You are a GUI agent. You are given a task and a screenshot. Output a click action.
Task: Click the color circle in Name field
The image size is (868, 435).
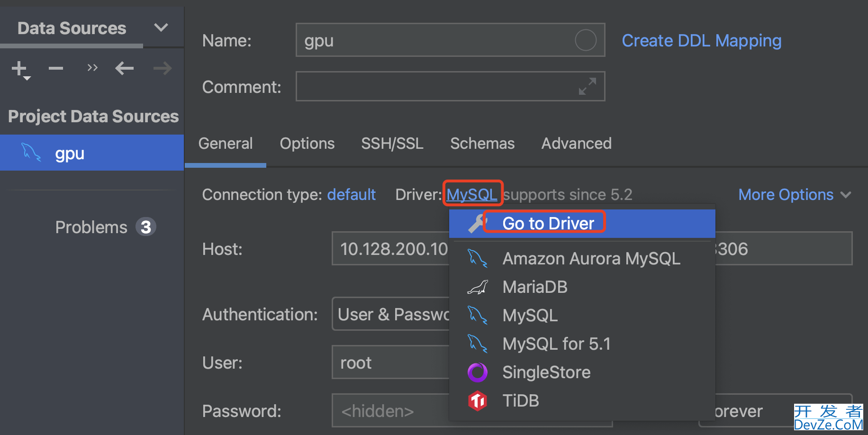[586, 40]
